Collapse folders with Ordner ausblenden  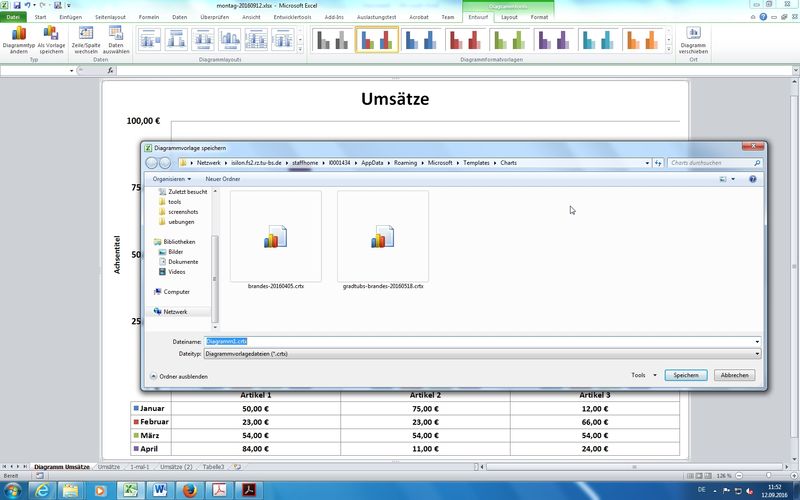[x=179, y=376]
